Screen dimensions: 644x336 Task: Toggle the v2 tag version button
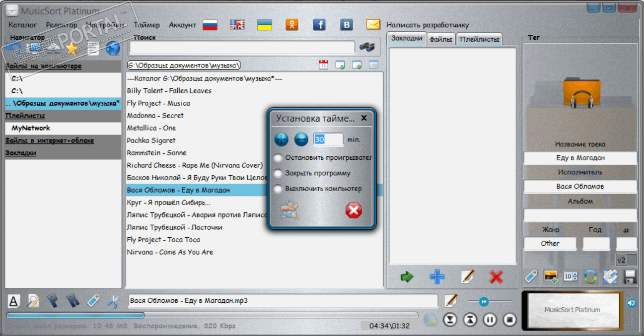pyautogui.click(x=621, y=260)
